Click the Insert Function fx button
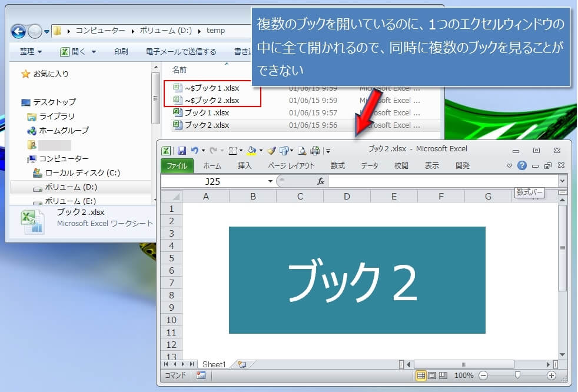Viewport: 578px width, 392px height. (320, 181)
